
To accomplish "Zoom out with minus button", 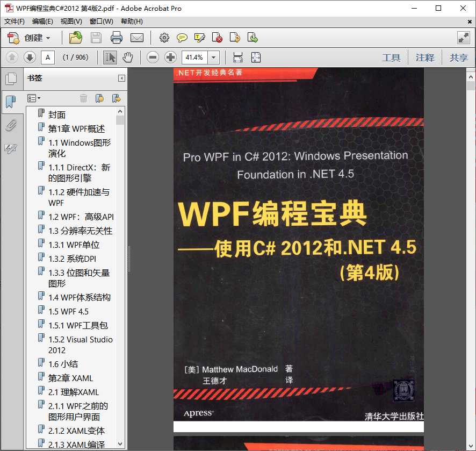I will coord(153,57).
